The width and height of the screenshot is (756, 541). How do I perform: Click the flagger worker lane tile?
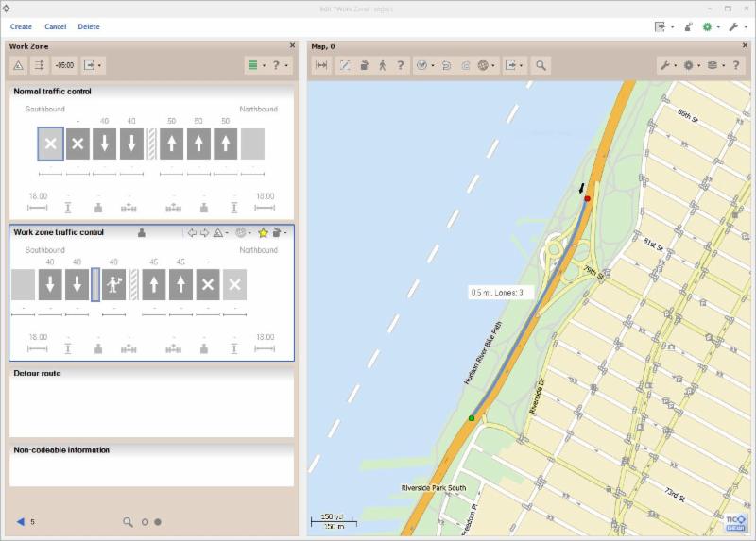coord(114,284)
